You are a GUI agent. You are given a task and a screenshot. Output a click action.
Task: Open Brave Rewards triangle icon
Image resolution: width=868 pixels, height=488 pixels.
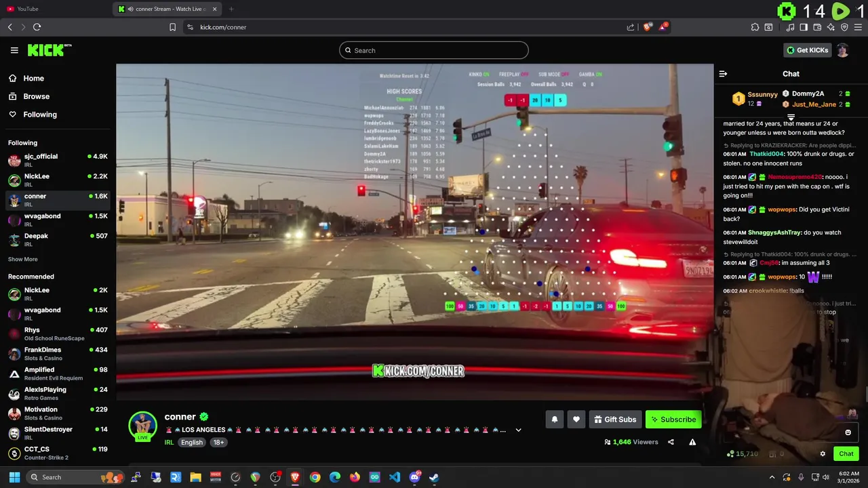[663, 27]
